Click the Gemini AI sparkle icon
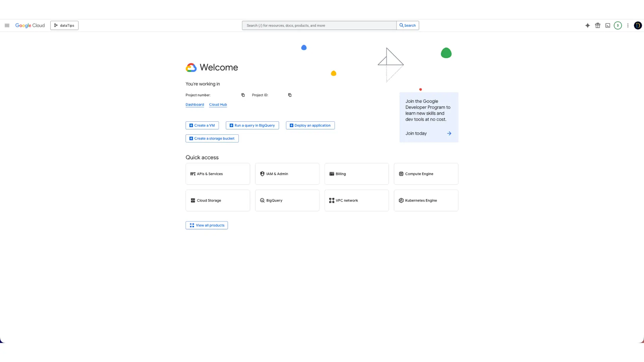This screenshot has height=362, width=644. [x=587, y=25]
